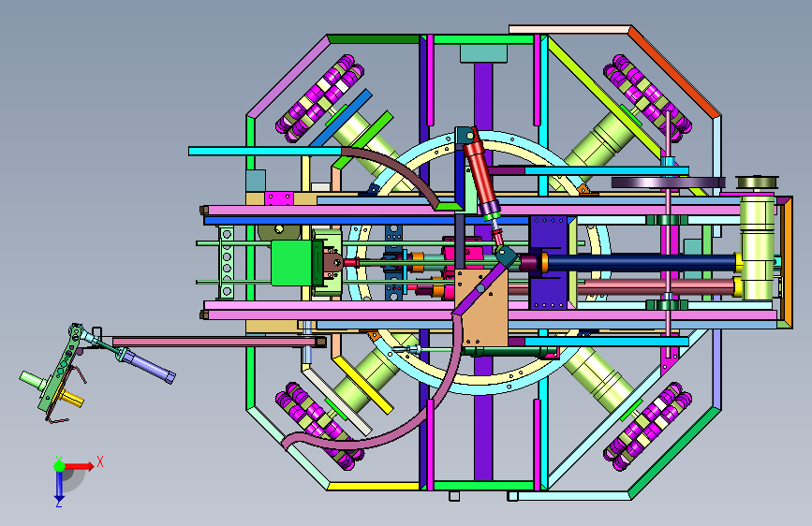Click the green Y axis dot of triad

[59, 466]
